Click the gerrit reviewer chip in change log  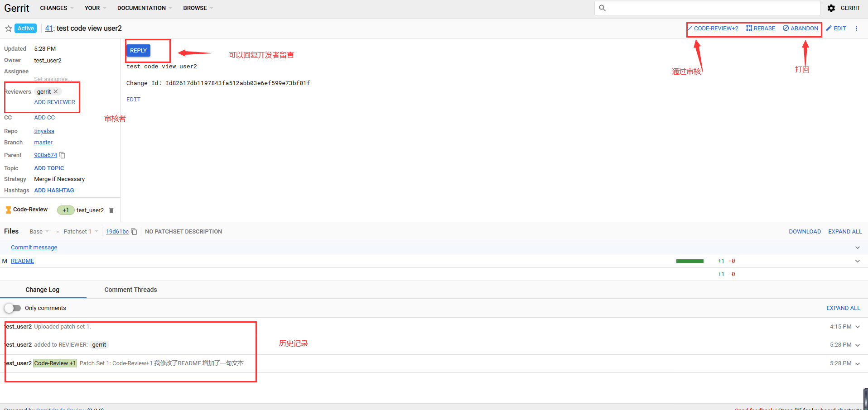(99, 345)
